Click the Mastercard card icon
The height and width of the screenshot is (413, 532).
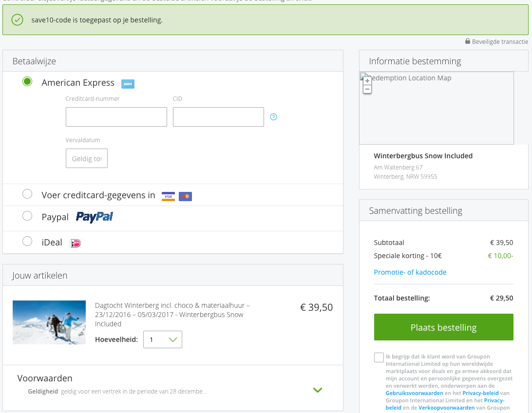pyautogui.click(x=185, y=197)
